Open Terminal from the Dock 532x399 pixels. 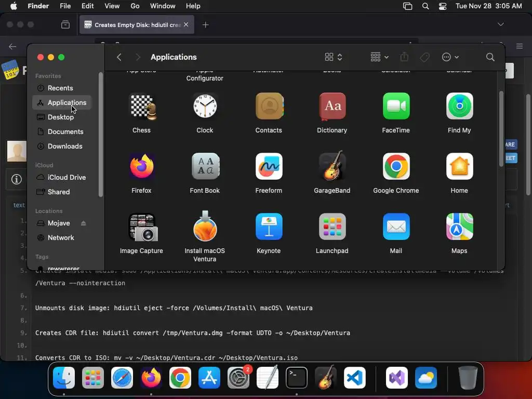point(297,378)
